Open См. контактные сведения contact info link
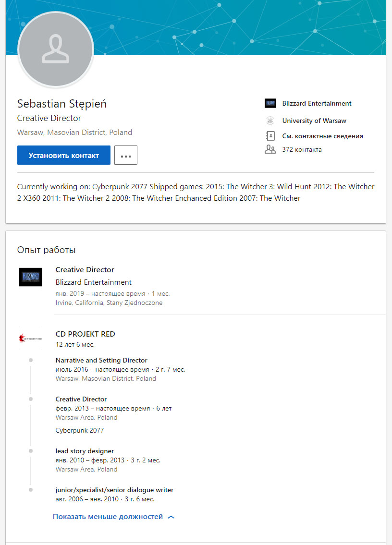 tap(322, 136)
